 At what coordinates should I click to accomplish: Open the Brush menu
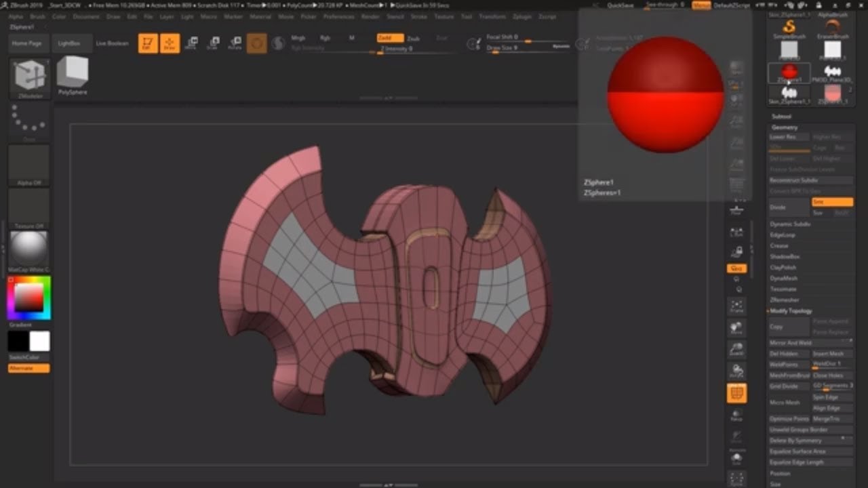click(37, 16)
